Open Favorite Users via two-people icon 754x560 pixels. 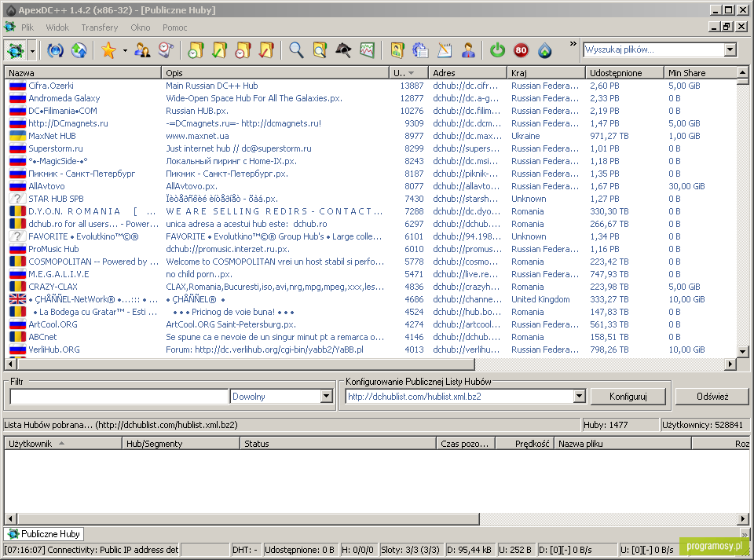142,50
